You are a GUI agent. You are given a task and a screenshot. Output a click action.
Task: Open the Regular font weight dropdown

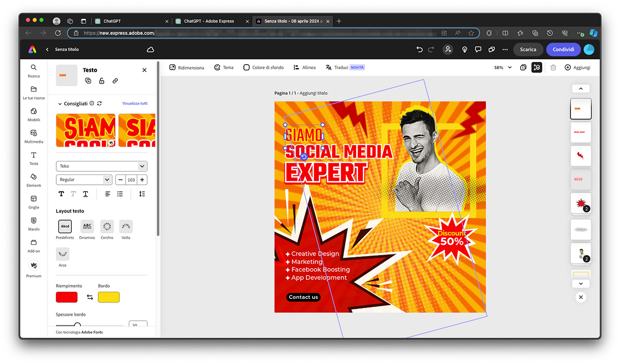click(84, 180)
